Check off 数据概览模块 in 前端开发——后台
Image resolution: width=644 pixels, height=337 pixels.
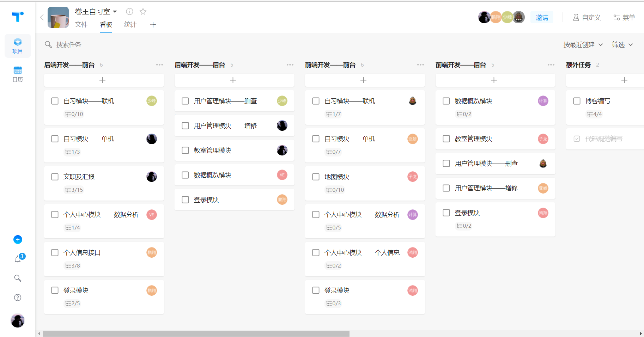click(446, 101)
